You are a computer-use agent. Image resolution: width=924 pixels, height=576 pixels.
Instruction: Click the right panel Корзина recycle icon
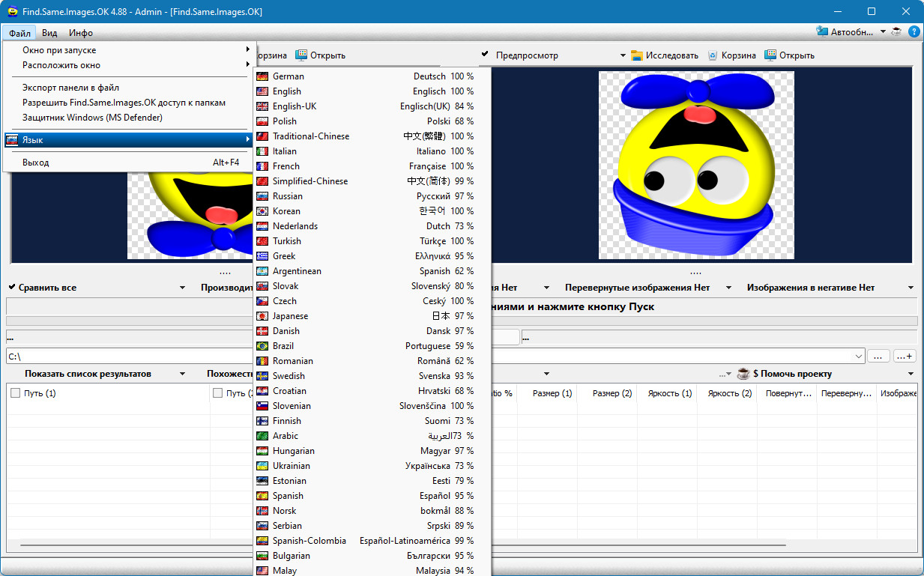[713, 55]
